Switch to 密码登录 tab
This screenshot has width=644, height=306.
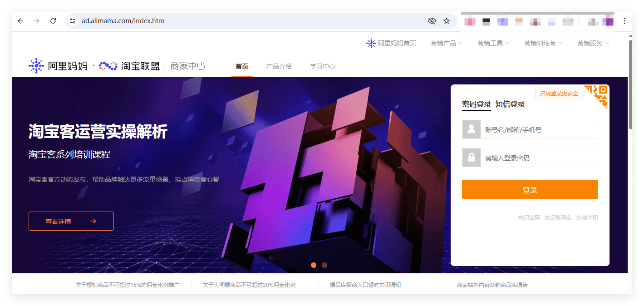pos(477,104)
